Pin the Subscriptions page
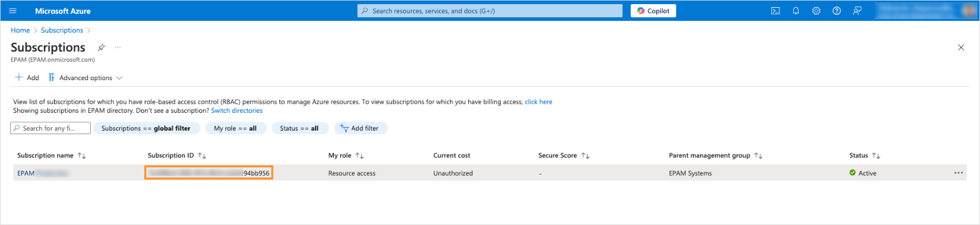The width and height of the screenshot is (980, 225). 101,47
